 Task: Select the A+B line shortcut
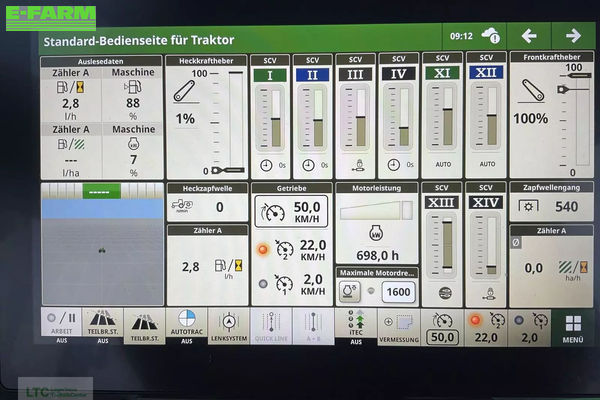313,326
